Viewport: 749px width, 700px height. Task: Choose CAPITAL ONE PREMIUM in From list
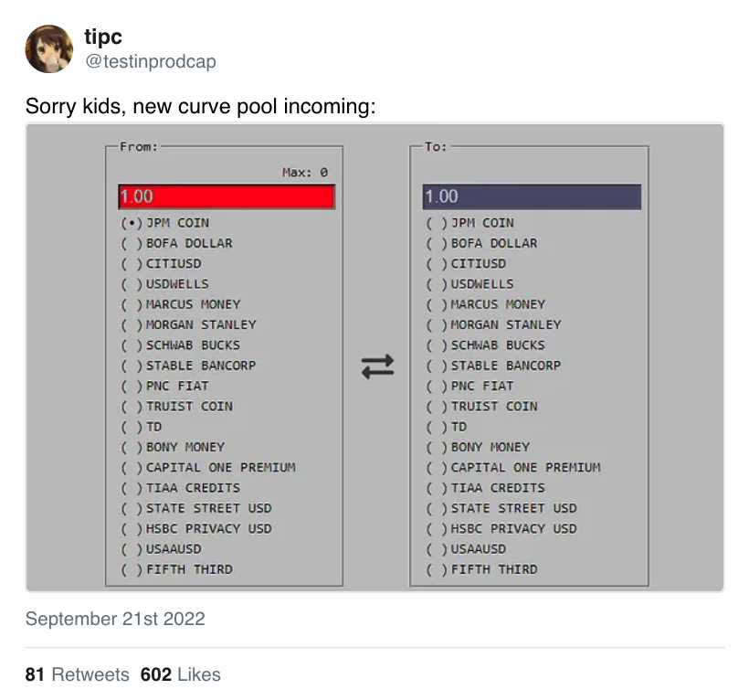click(132, 468)
